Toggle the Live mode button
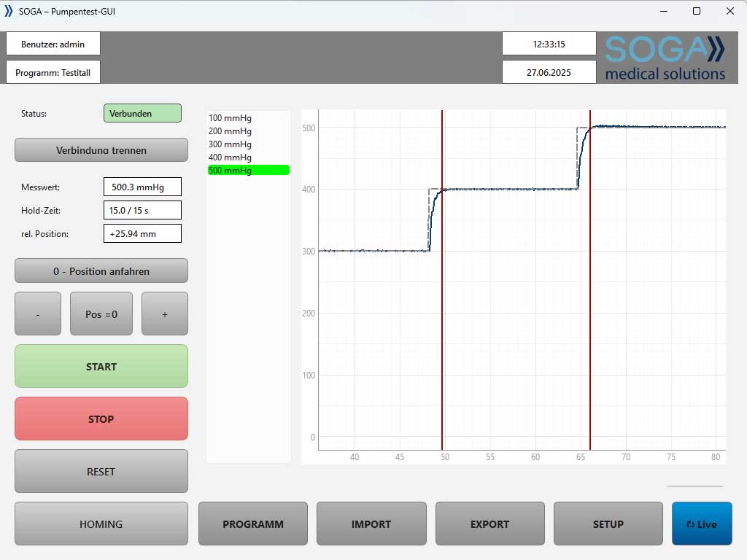The image size is (747, 560). tap(702, 524)
